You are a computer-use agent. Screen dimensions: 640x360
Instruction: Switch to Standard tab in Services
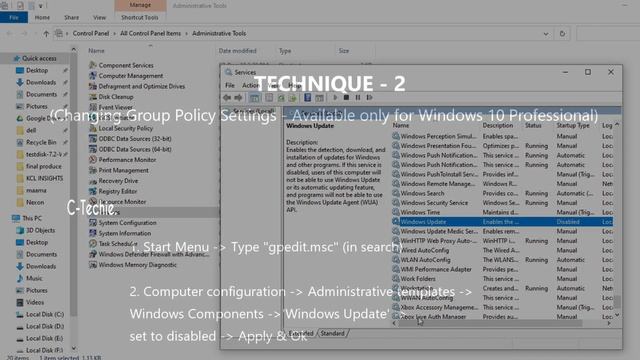[332, 333]
